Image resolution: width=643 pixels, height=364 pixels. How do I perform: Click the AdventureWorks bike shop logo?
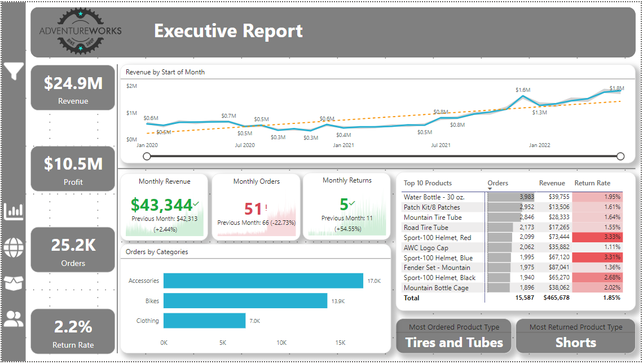pyautogui.click(x=80, y=32)
